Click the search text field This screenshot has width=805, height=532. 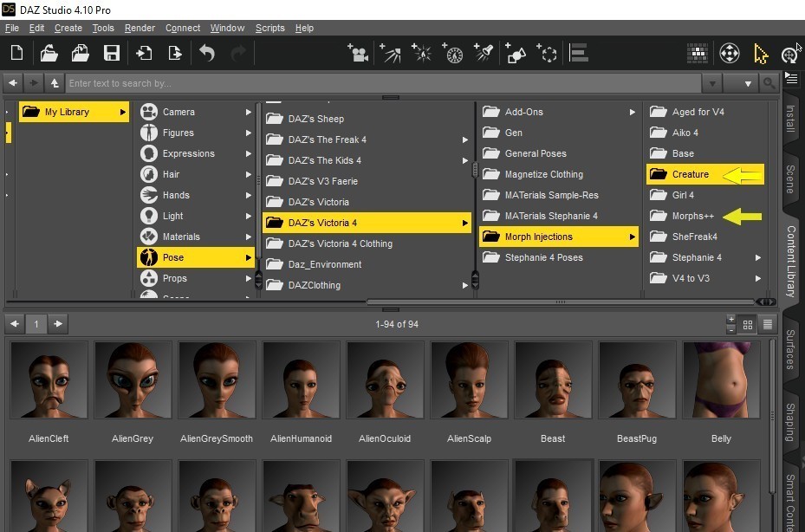point(384,83)
